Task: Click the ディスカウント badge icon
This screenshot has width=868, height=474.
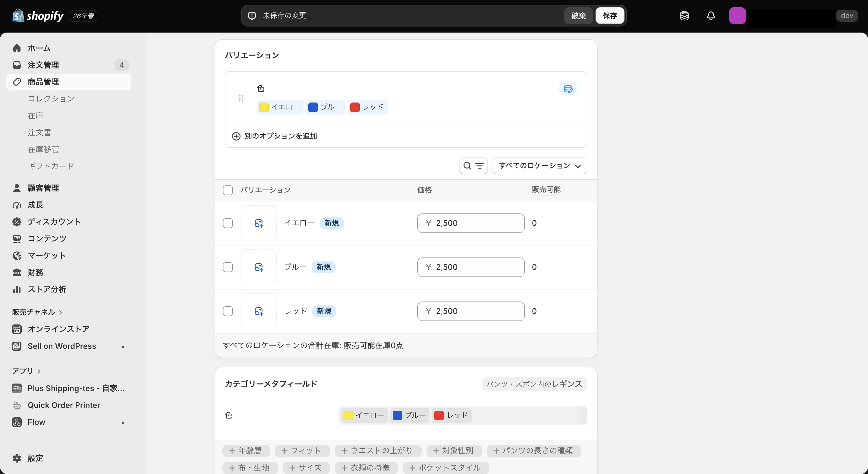Action: [17, 222]
